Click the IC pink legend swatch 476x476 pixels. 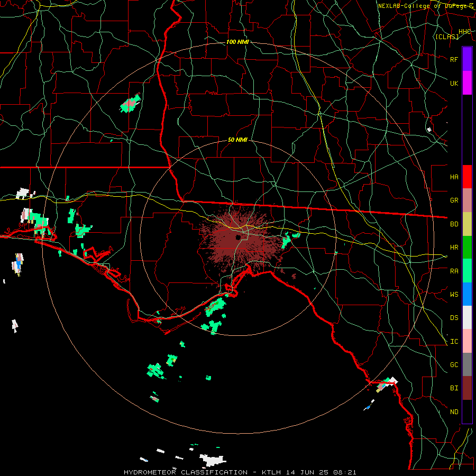tap(467, 341)
